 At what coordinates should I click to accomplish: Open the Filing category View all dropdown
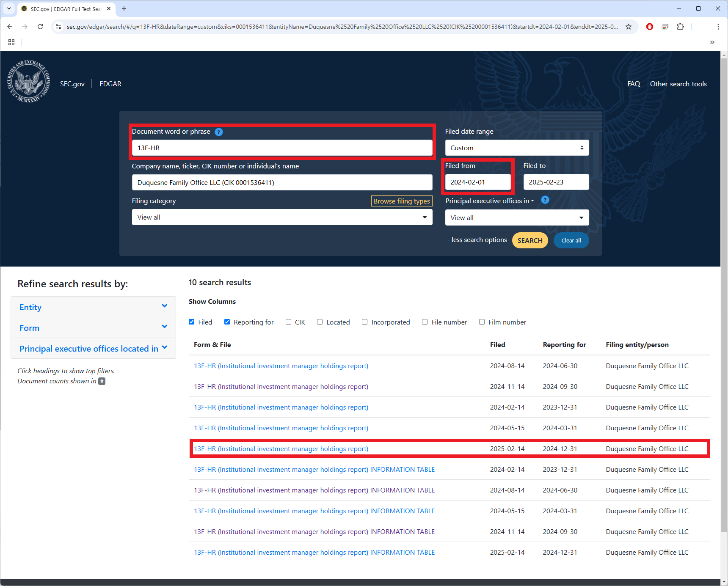(x=282, y=217)
